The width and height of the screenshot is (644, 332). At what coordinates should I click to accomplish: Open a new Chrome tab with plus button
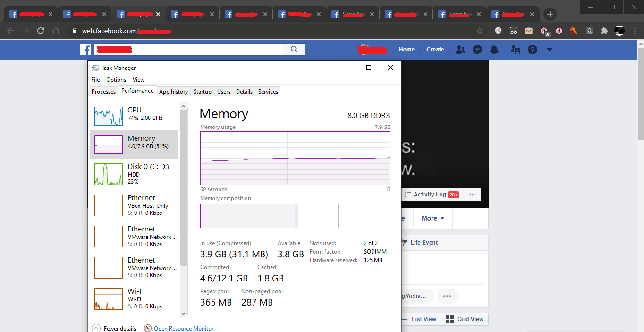(x=550, y=14)
